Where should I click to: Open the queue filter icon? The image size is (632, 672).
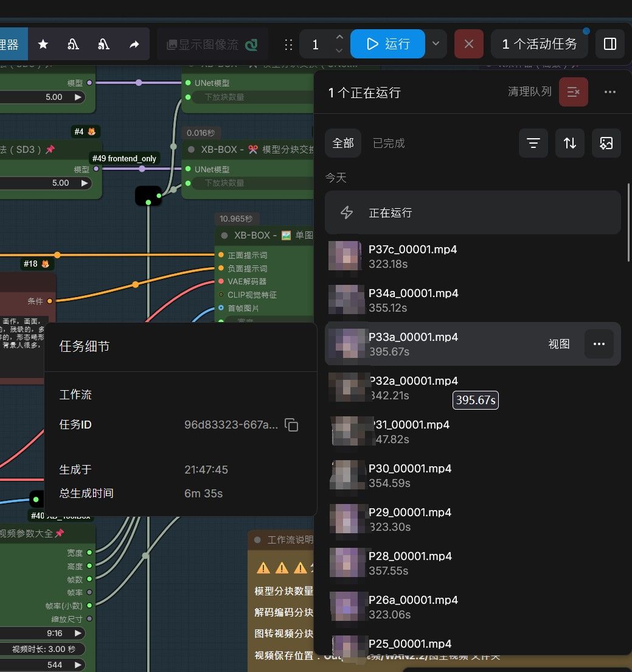point(533,143)
